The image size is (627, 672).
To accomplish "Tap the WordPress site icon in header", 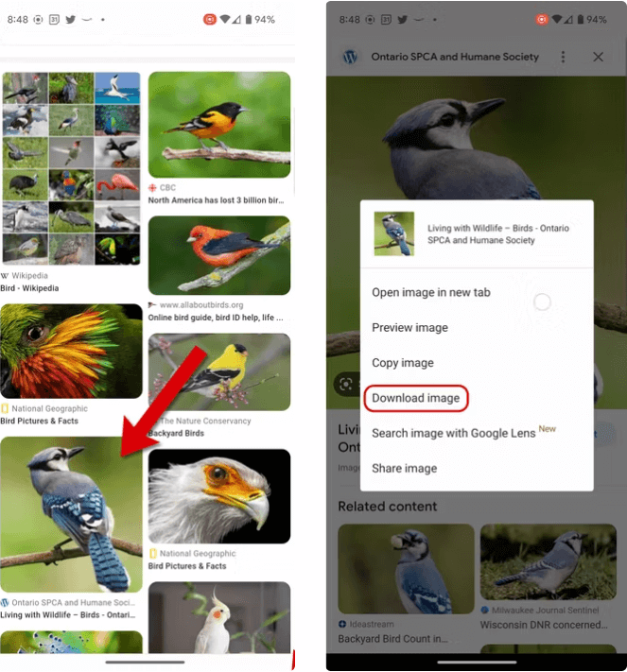I will coord(350,57).
